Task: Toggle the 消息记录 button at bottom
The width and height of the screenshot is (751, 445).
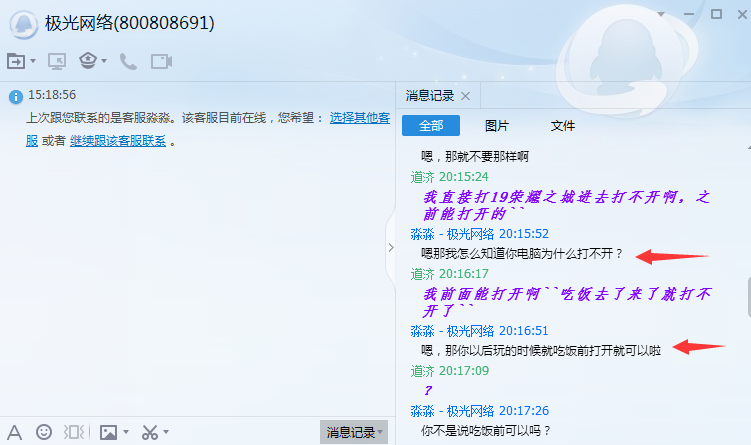Action: click(353, 432)
